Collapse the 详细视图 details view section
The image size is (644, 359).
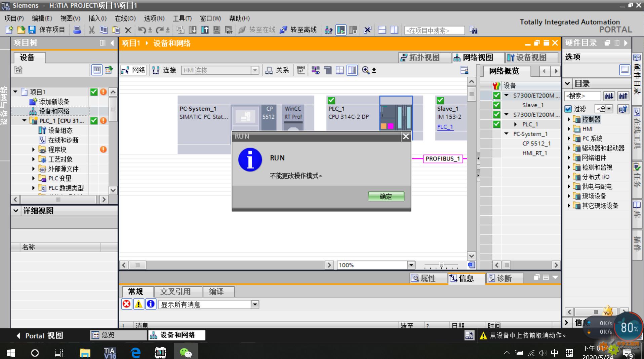(x=15, y=211)
